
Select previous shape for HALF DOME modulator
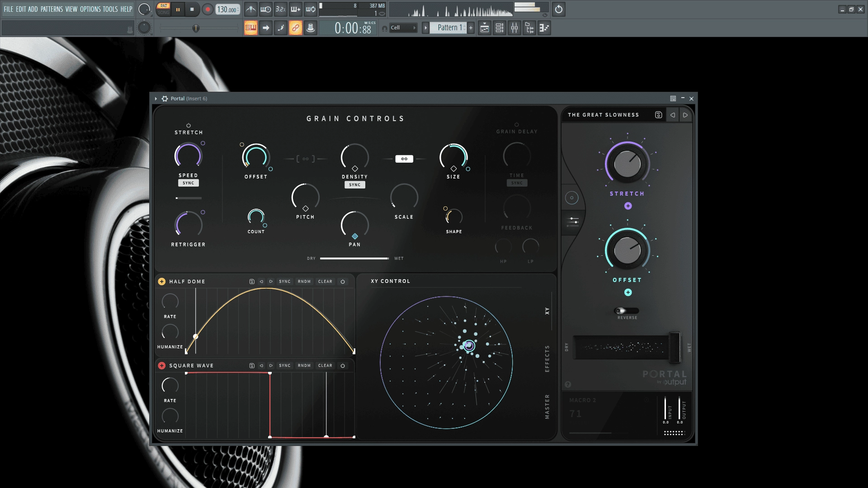(x=261, y=282)
